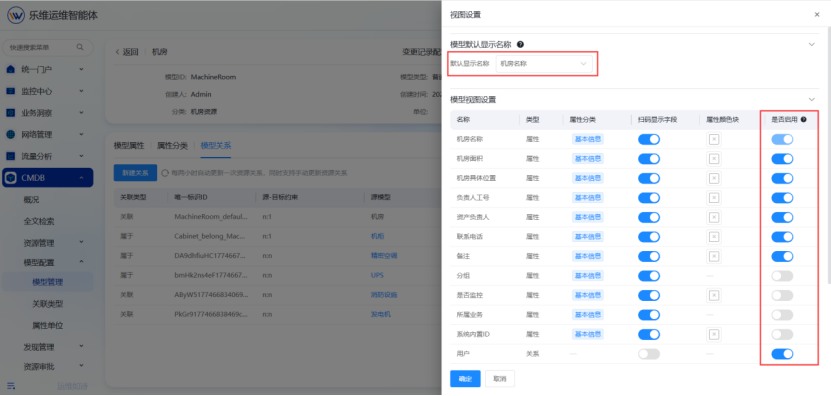Open the 机柜 source model link
Viewport: 831px width, 396px height.
click(377, 236)
